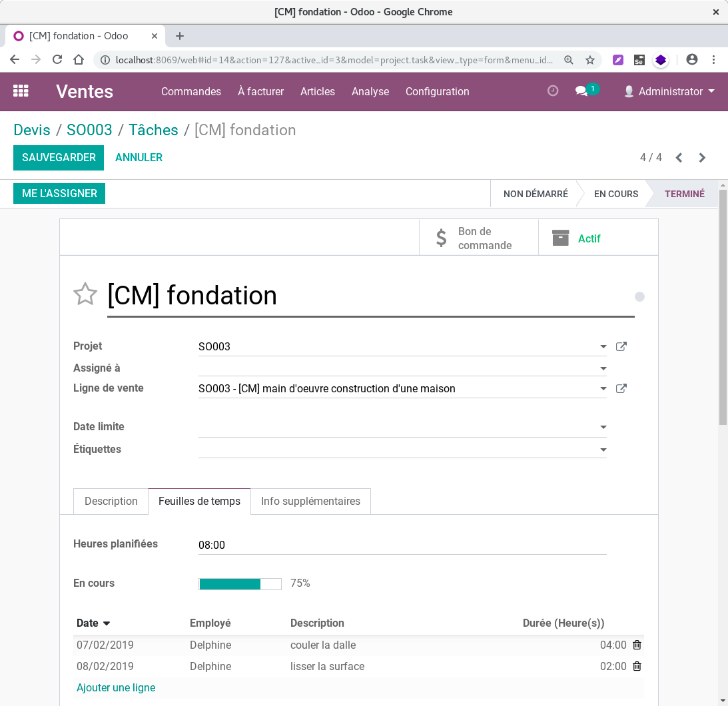
Task: Open the Date limite dropdown
Action: [x=603, y=428]
